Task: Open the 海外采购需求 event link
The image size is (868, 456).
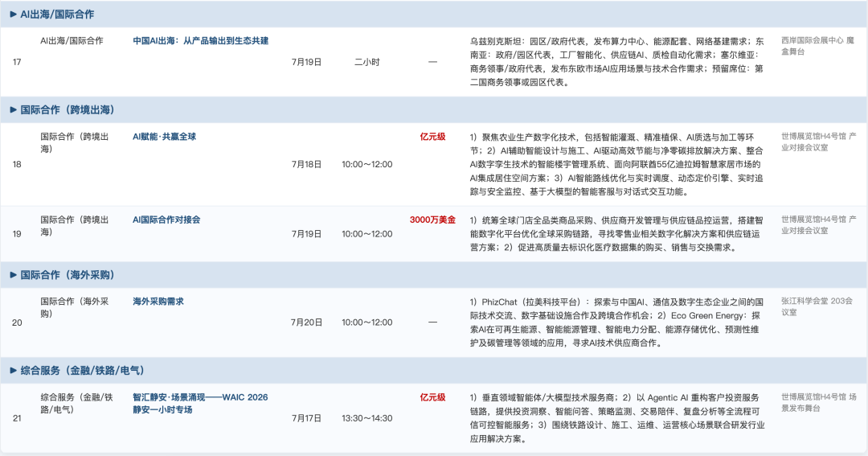Action: tap(158, 302)
